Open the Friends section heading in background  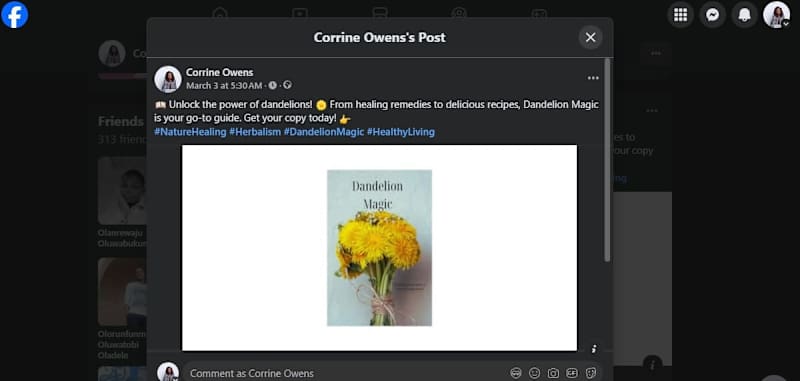pyautogui.click(x=120, y=121)
